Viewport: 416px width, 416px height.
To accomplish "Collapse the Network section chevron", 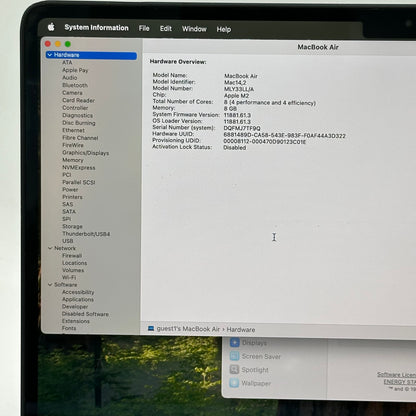I will [x=50, y=248].
